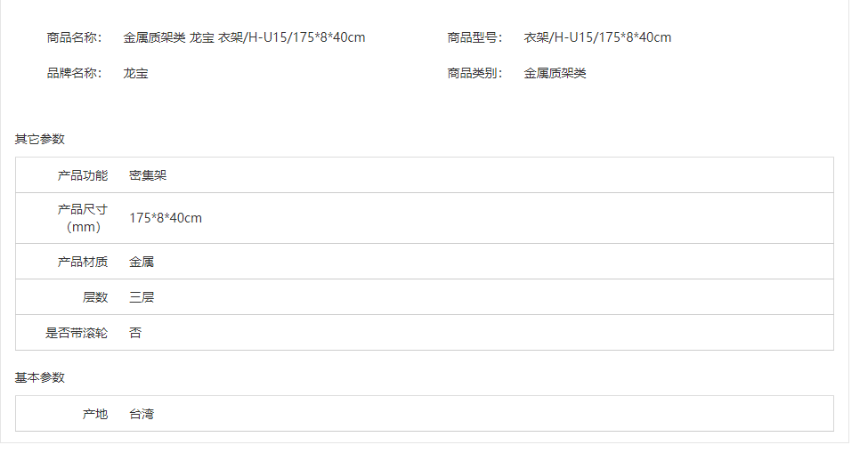Click the material value 金属
The image size is (868, 453).
142,262
